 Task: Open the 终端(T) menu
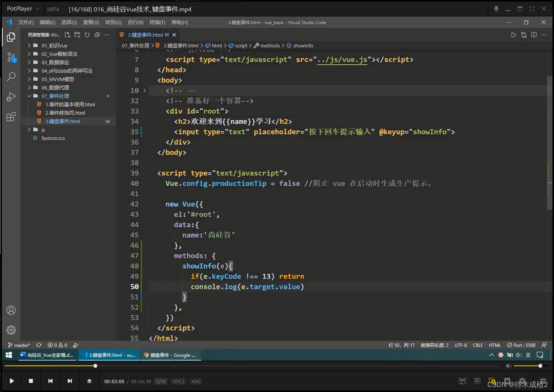(x=158, y=23)
